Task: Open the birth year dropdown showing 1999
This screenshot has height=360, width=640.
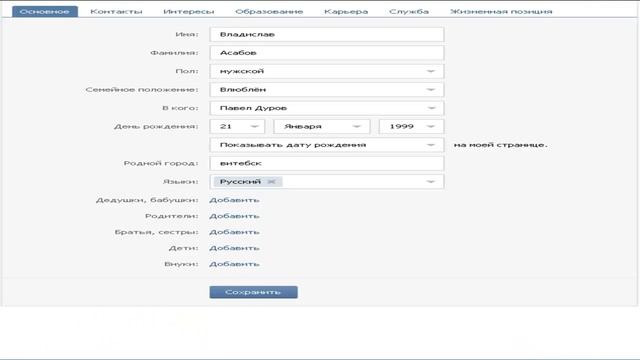Action: tap(411, 126)
